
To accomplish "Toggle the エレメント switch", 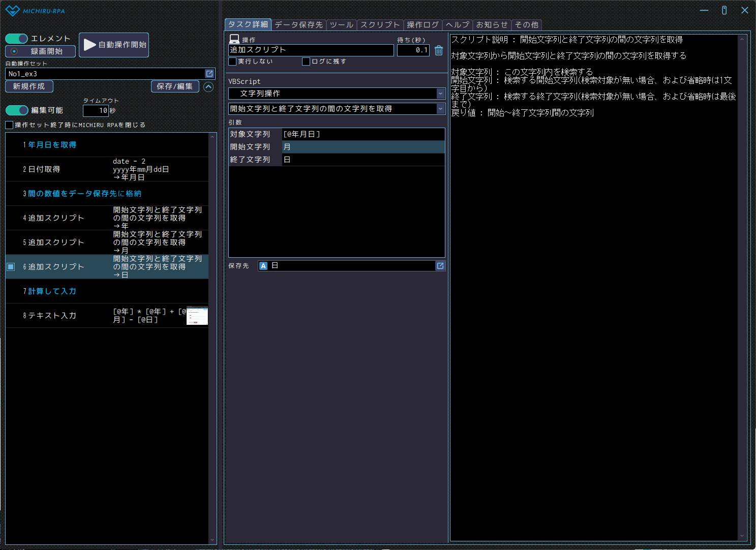I will 17,39.
